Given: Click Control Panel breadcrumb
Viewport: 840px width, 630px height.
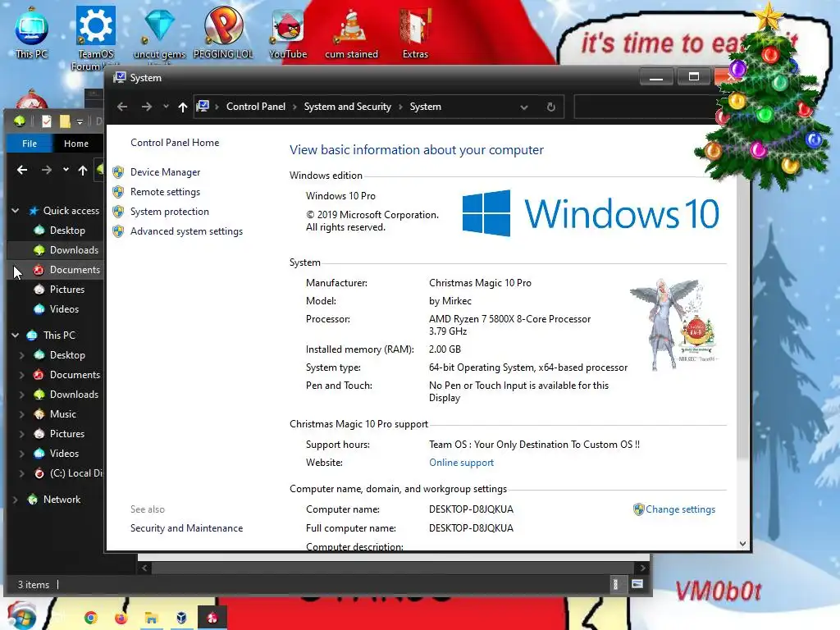Looking at the screenshot, I should click(x=256, y=107).
